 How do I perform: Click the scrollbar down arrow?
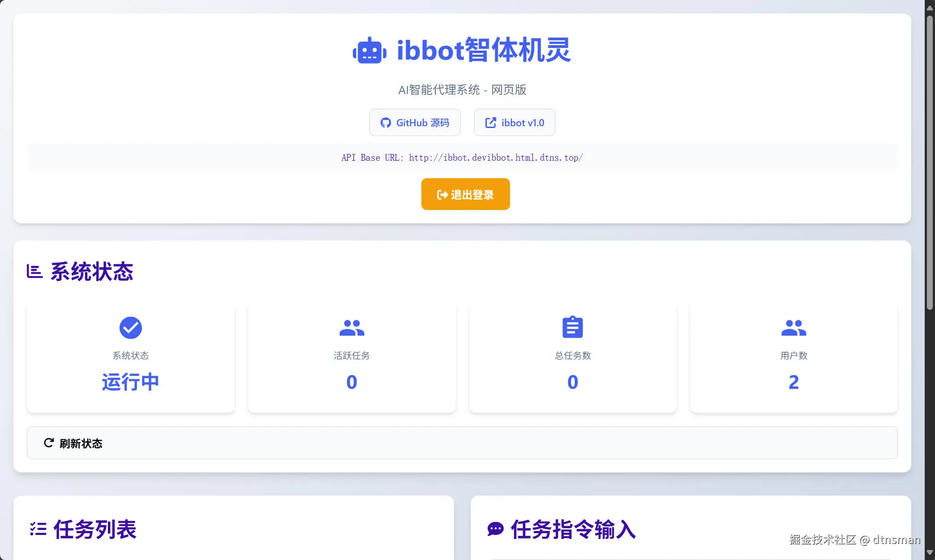(930, 553)
